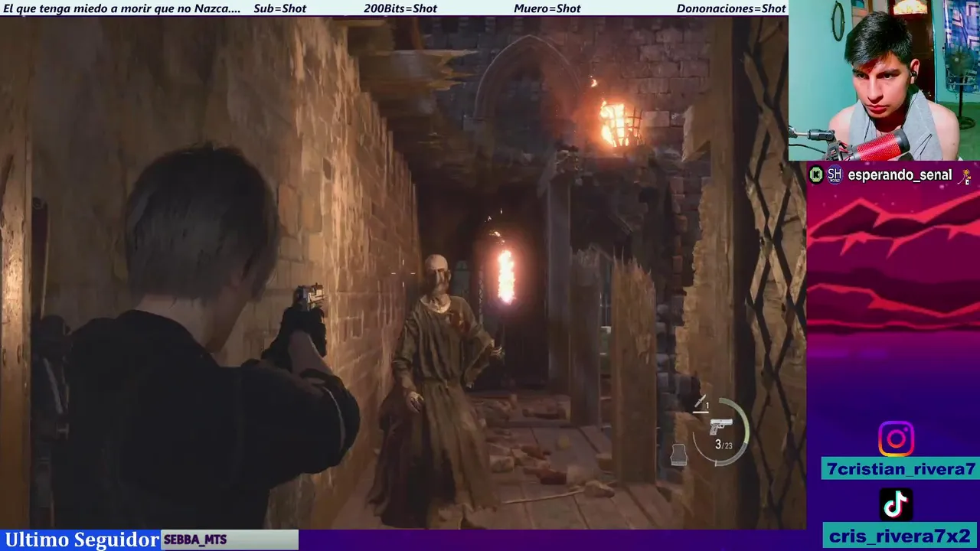This screenshot has height=551, width=980.
Task: Click the 'Muero=Shot' banner text
Action: click(547, 8)
